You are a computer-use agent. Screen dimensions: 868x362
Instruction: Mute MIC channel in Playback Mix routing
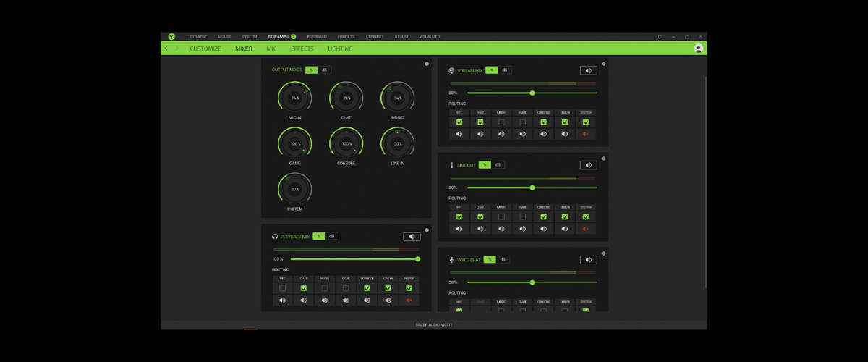pyautogui.click(x=282, y=300)
